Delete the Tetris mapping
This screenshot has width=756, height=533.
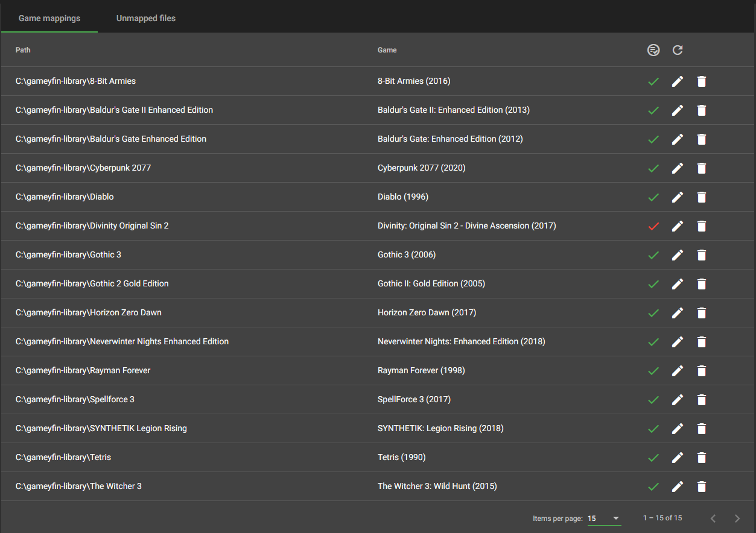[x=701, y=458]
